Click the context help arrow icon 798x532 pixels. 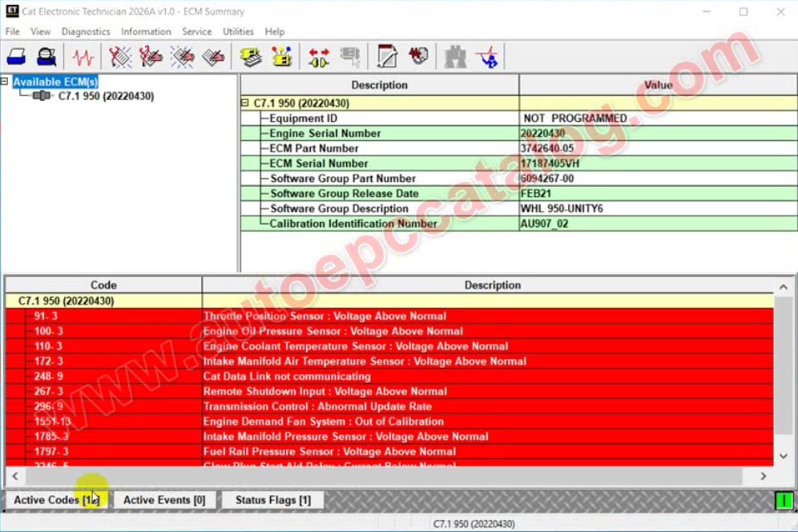pyautogui.click(x=486, y=58)
